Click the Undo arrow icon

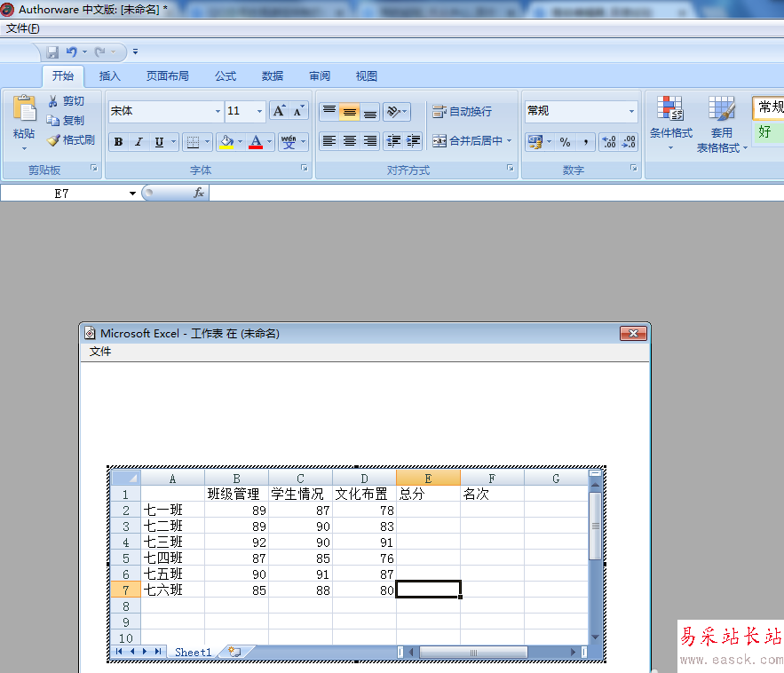[x=72, y=52]
